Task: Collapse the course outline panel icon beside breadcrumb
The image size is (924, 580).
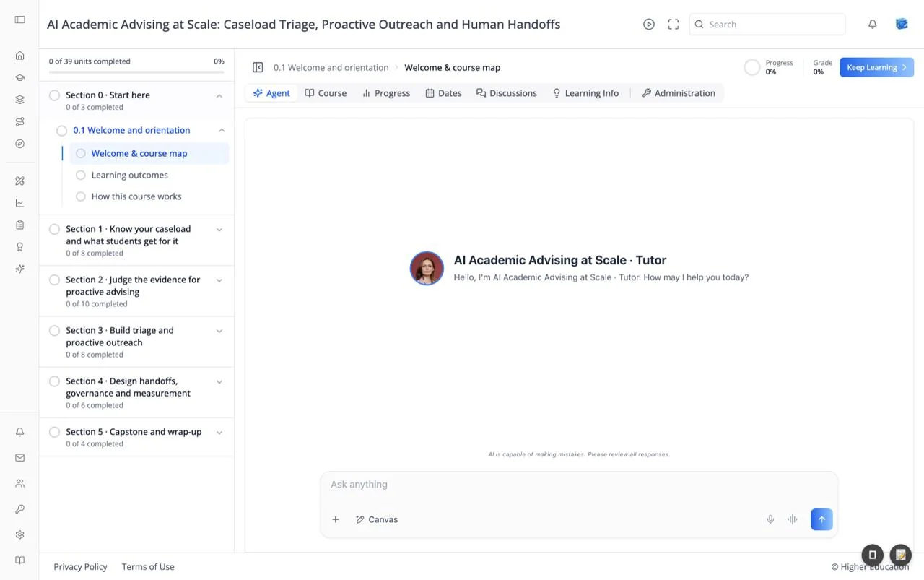Action: click(258, 67)
